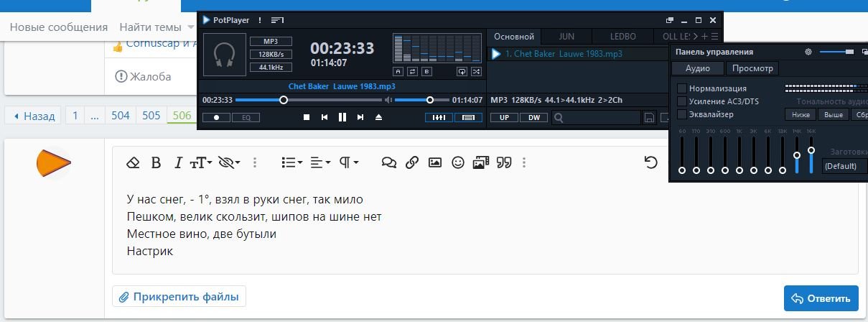Stop playback in PotPlayer

(x=307, y=117)
